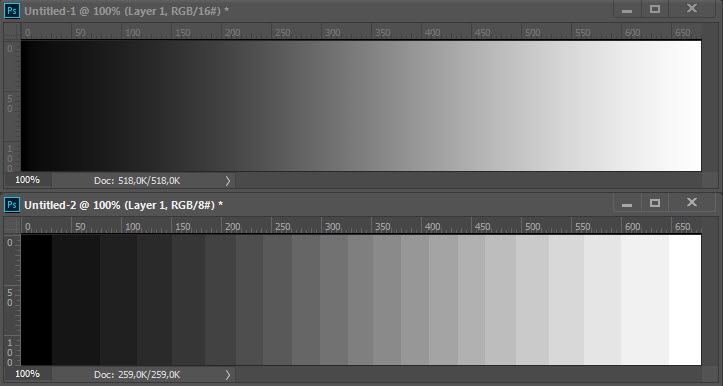Open Doc: 259,0K info in Untitled-2
The width and height of the screenshot is (723, 386).
pyautogui.click(x=137, y=374)
